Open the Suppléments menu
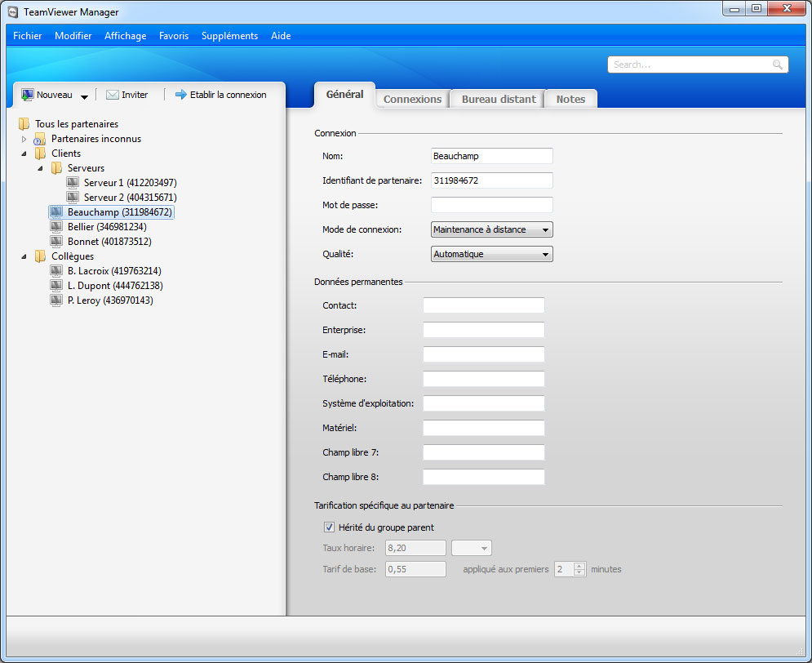812x663 pixels. [x=229, y=36]
